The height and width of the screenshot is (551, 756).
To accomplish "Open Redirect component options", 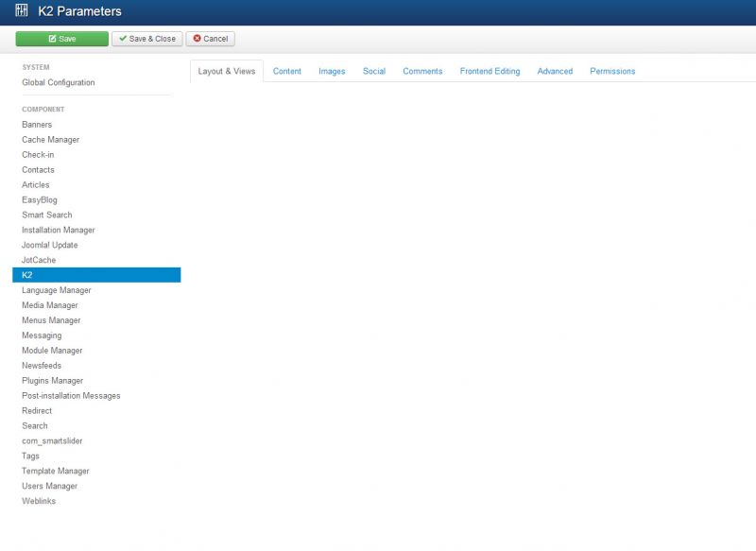I will click(x=37, y=411).
